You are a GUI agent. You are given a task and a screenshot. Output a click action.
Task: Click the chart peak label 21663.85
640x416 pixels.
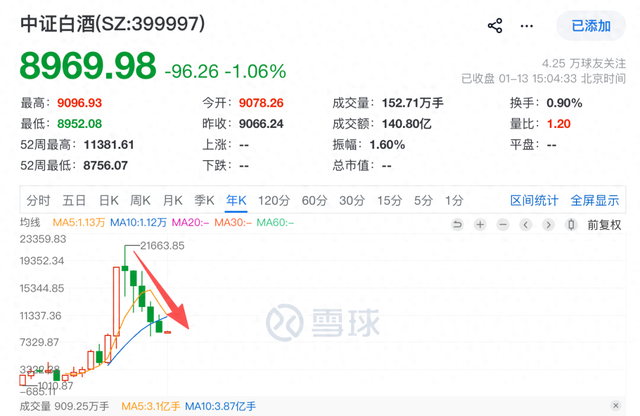click(162, 246)
